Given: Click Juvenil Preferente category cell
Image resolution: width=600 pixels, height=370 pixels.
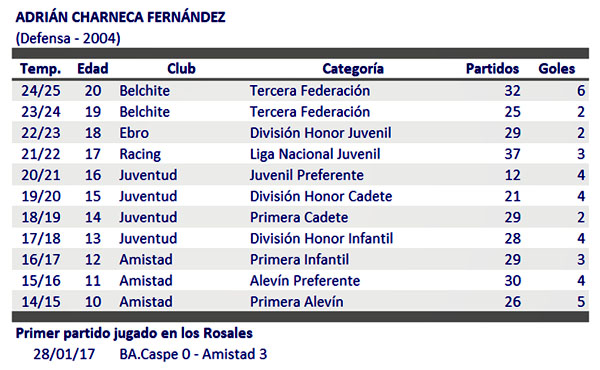Looking at the screenshot, I should (307, 176).
